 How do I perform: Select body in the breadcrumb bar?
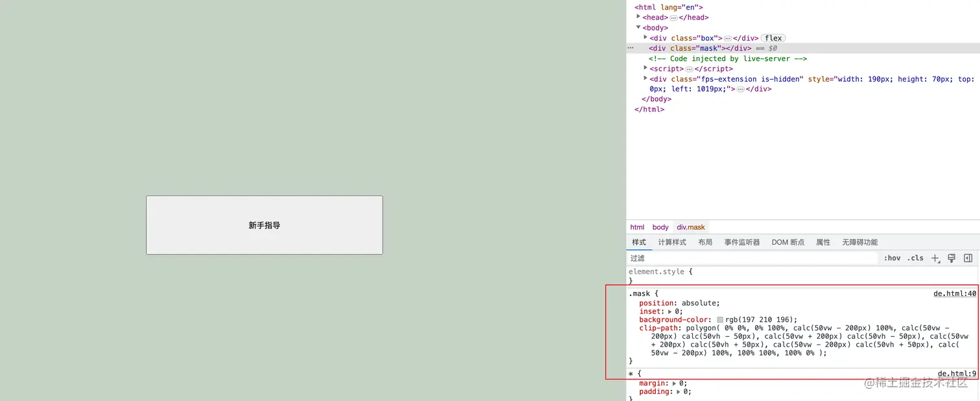pyautogui.click(x=660, y=227)
